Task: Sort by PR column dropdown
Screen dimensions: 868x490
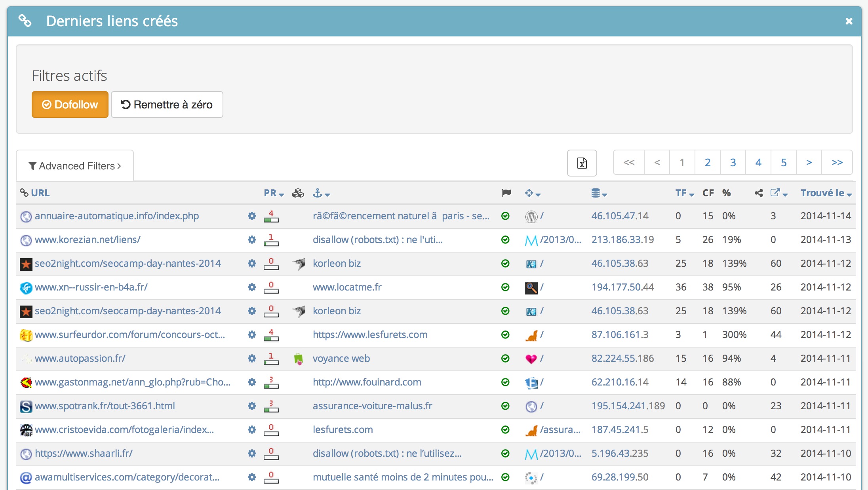Action: pyautogui.click(x=274, y=193)
